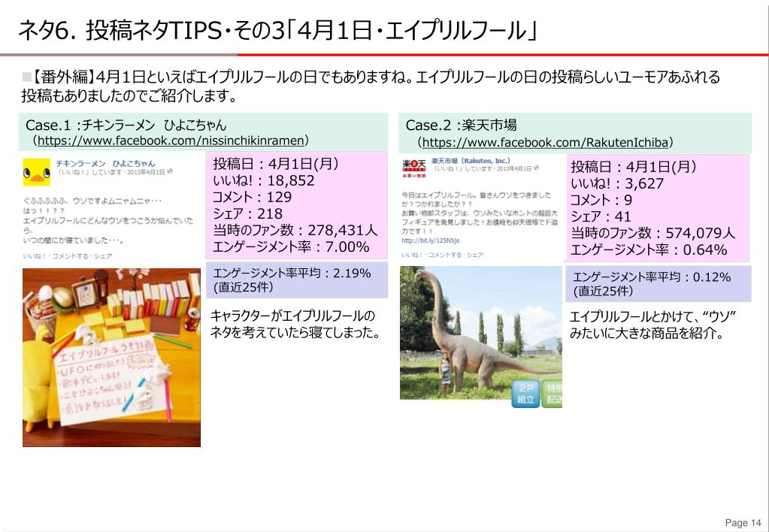Click the caption エイプリルフールとかけて、"ウソ"
The height and width of the screenshot is (532, 769).
click(652, 325)
